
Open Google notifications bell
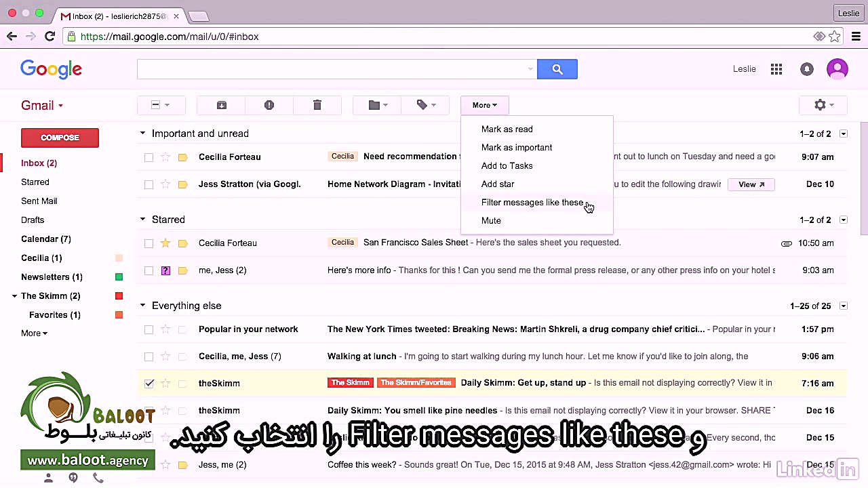point(806,69)
